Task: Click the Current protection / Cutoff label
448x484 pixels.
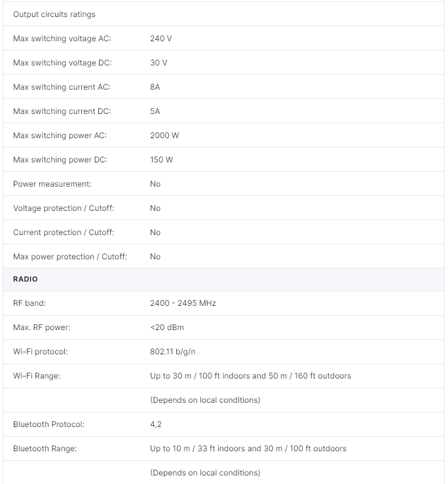Action: coord(64,233)
